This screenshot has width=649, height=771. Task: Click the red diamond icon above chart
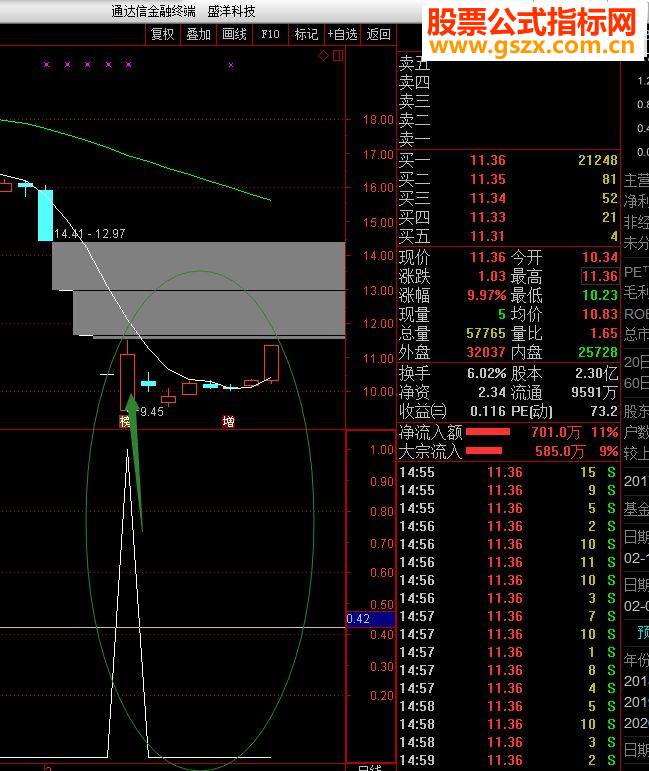point(324,56)
